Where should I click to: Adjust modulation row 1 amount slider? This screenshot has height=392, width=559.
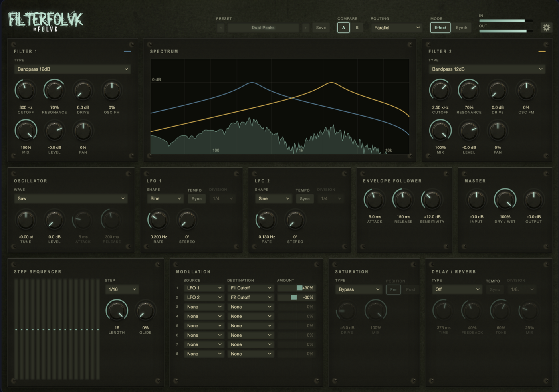[x=296, y=288]
